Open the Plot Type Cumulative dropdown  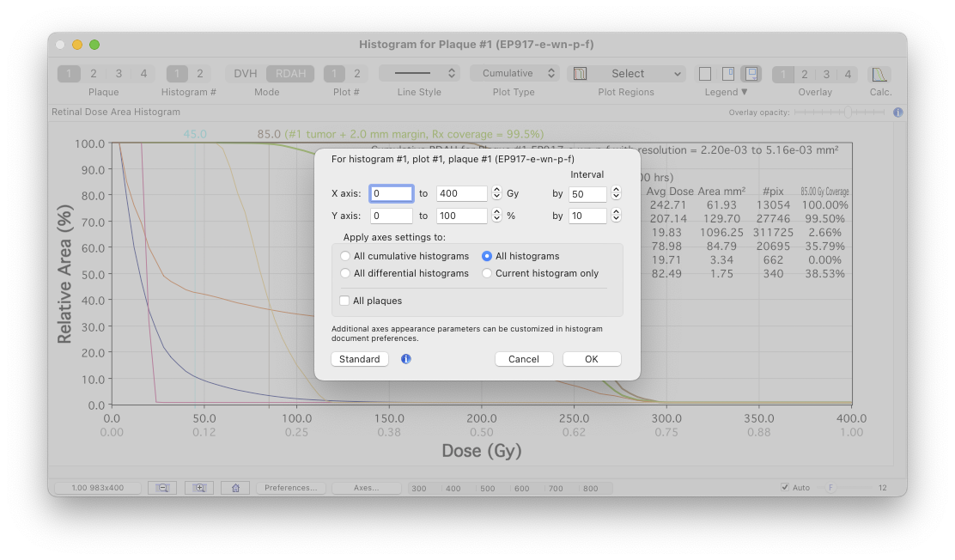click(515, 74)
